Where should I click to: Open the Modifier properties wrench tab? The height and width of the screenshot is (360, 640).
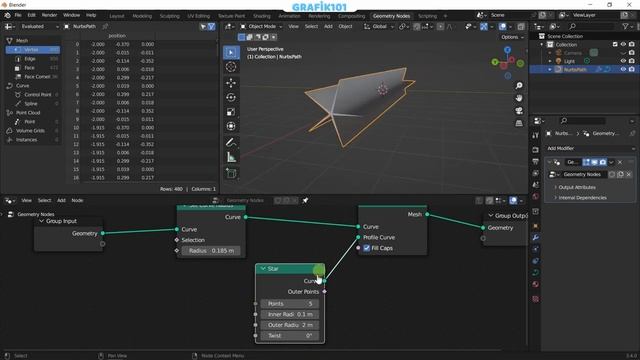pos(536,238)
